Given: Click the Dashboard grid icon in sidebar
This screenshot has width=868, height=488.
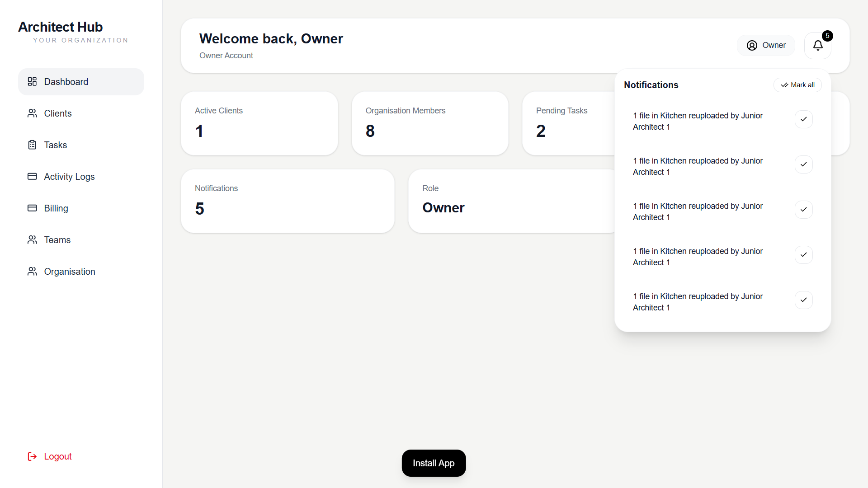Looking at the screenshot, I should (x=32, y=82).
